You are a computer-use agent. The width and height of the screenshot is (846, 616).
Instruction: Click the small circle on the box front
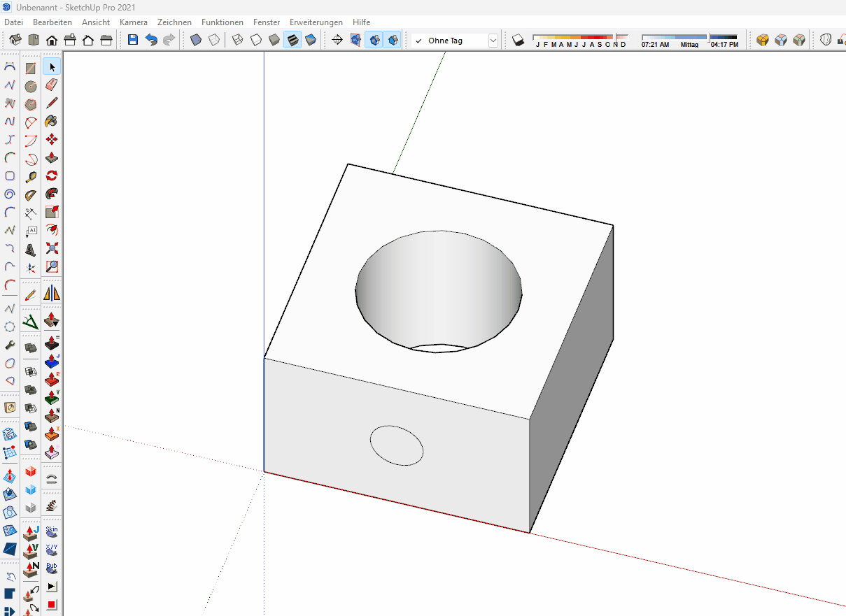(x=397, y=445)
